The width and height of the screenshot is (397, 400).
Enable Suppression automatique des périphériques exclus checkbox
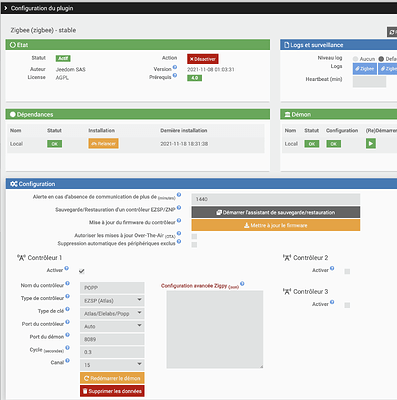[194, 245]
